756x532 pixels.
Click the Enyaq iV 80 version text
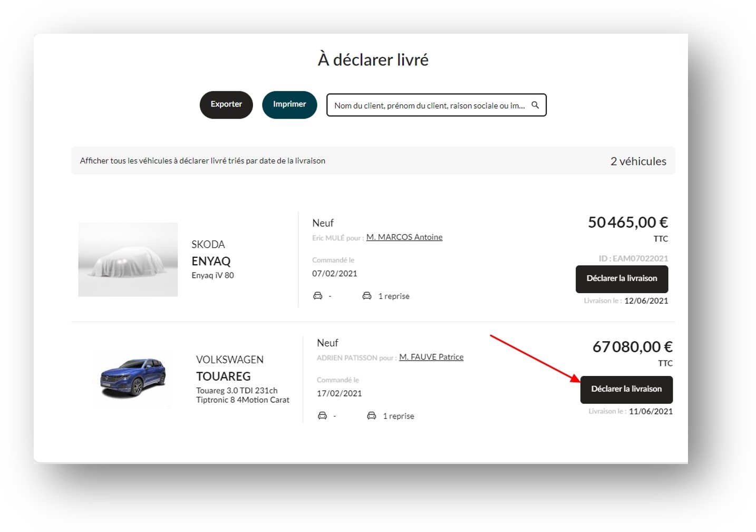point(212,275)
